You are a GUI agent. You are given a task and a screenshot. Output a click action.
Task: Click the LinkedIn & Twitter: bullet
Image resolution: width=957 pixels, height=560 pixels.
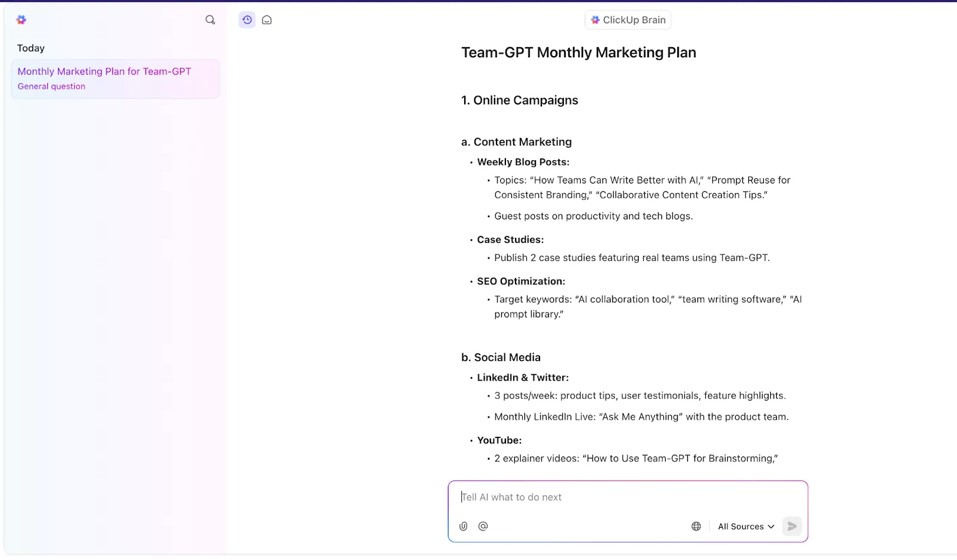pos(523,378)
